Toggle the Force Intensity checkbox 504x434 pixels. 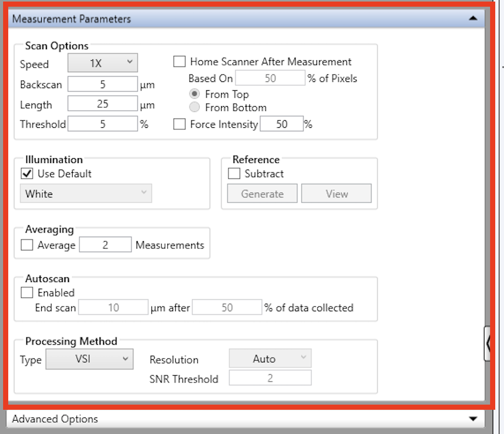(179, 124)
